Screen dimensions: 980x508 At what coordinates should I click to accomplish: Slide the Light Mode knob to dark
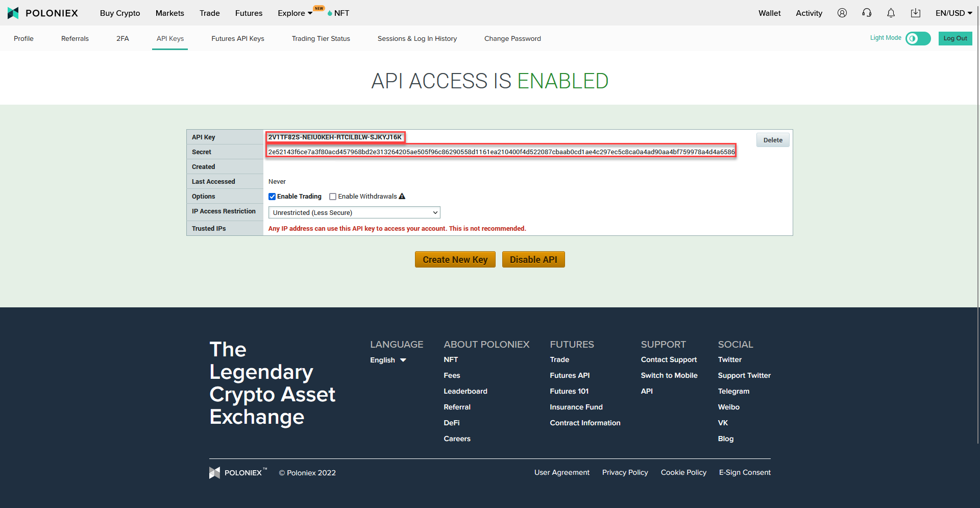[x=912, y=38]
